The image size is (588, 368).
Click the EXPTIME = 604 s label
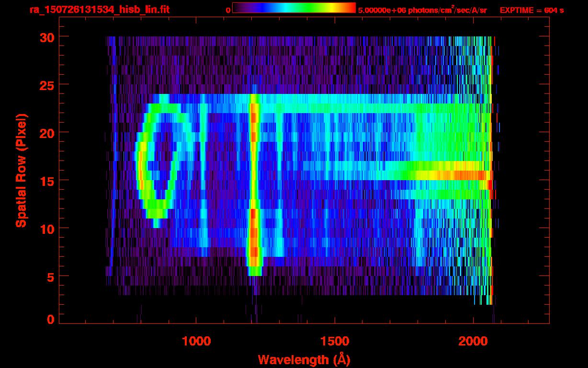(x=531, y=10)
